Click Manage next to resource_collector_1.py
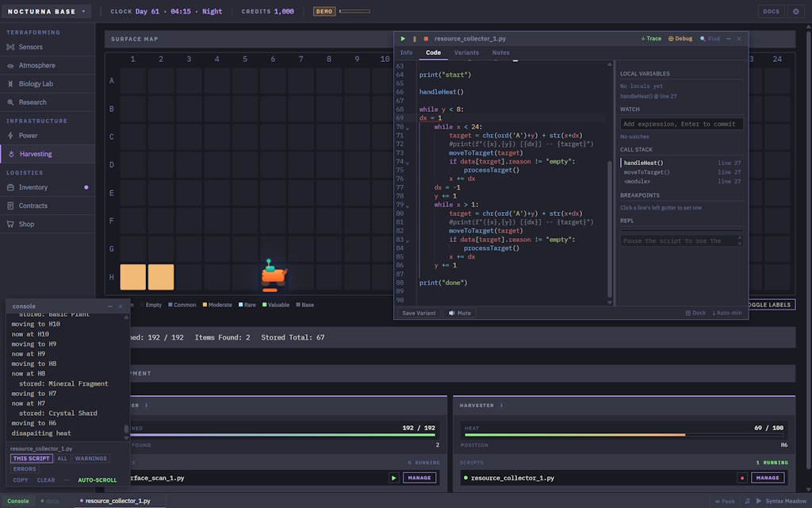Image resolution: width=812 pixels, height=508 pixels. (x=768, y=479)
